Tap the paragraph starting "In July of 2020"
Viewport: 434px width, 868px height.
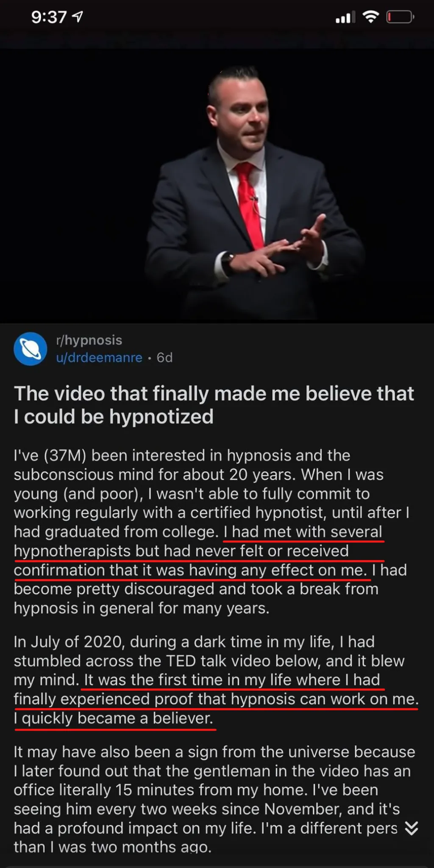216,680
